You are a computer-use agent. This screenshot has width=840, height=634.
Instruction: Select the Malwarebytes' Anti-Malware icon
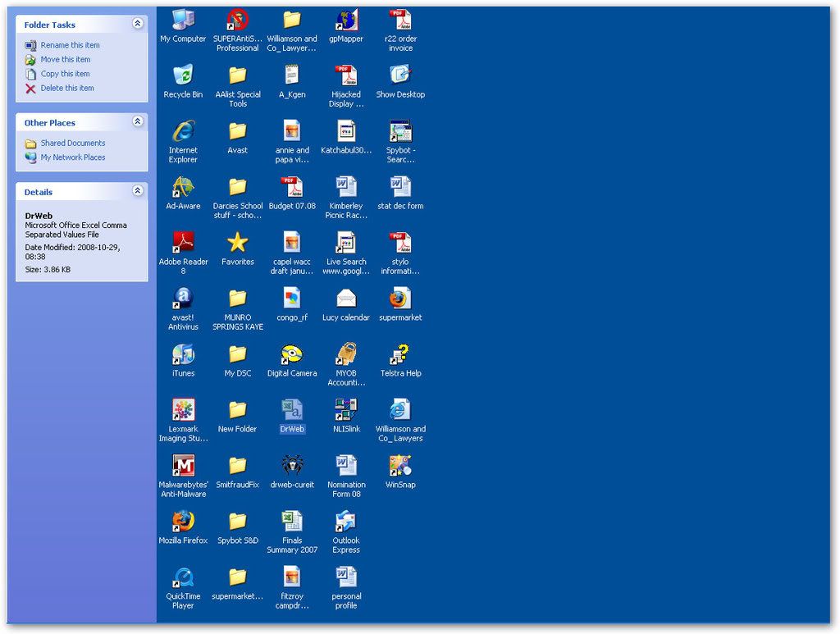183,465
